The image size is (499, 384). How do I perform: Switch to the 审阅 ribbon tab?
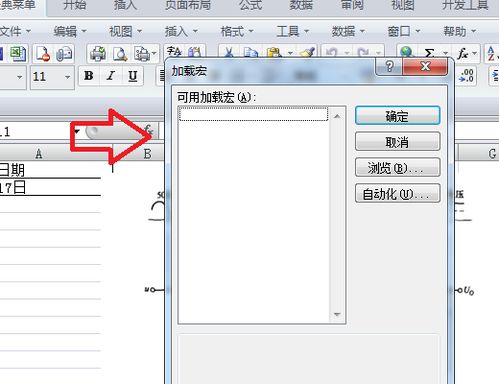pyautogui.click(x=352, y=5)
